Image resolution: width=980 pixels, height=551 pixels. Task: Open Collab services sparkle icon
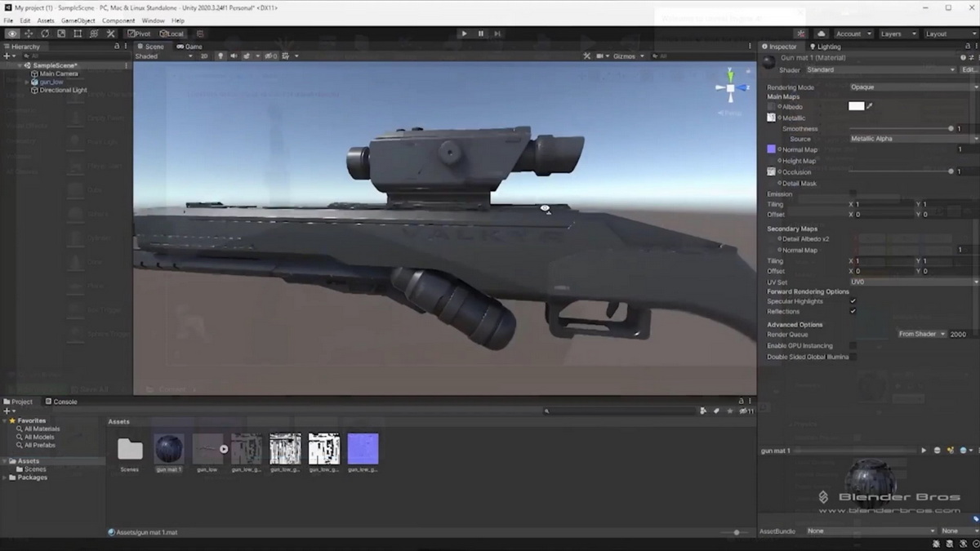point(801,33)
